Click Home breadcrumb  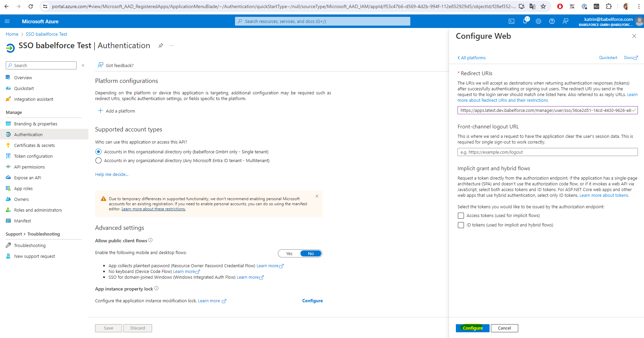pos(12,34)
